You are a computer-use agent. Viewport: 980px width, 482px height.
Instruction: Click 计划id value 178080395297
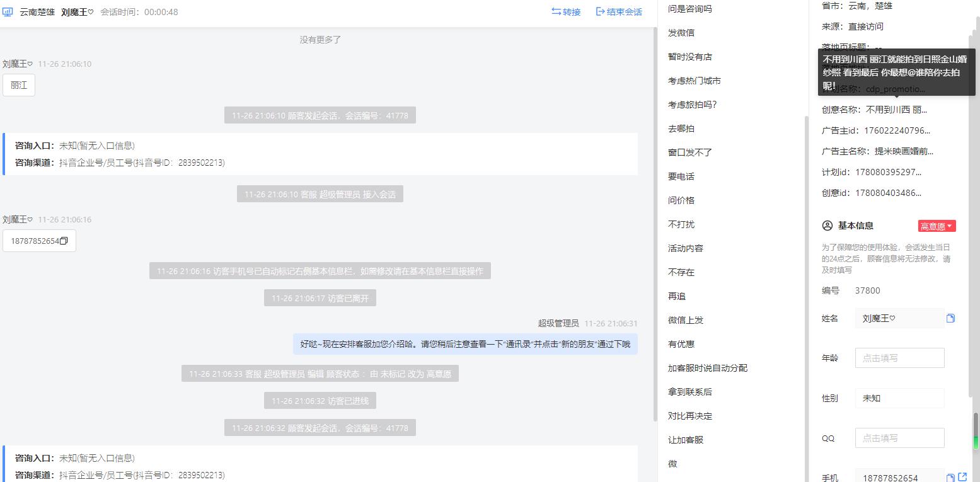tap(889, 172)
